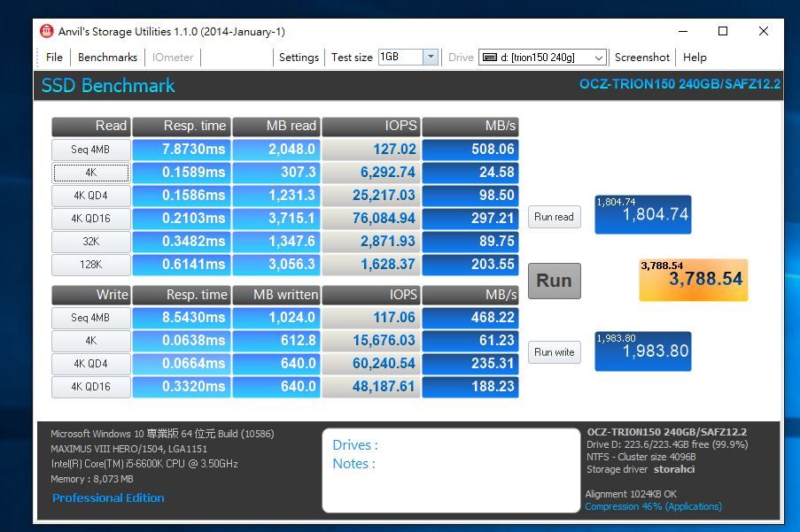The height and width of the screenshot is (532, 800).
Task: Click the MAXIMUS VIII HERO/1504 system info line
Action: click(129, 449)
